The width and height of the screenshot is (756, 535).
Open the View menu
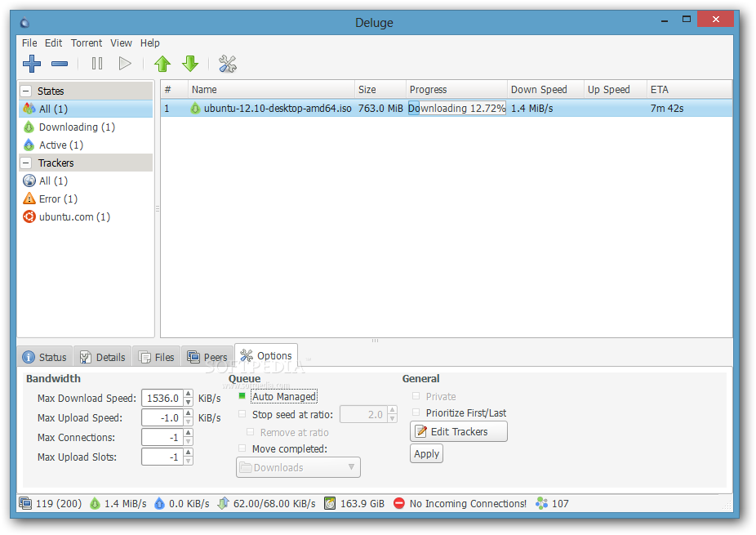click(121, 43)
